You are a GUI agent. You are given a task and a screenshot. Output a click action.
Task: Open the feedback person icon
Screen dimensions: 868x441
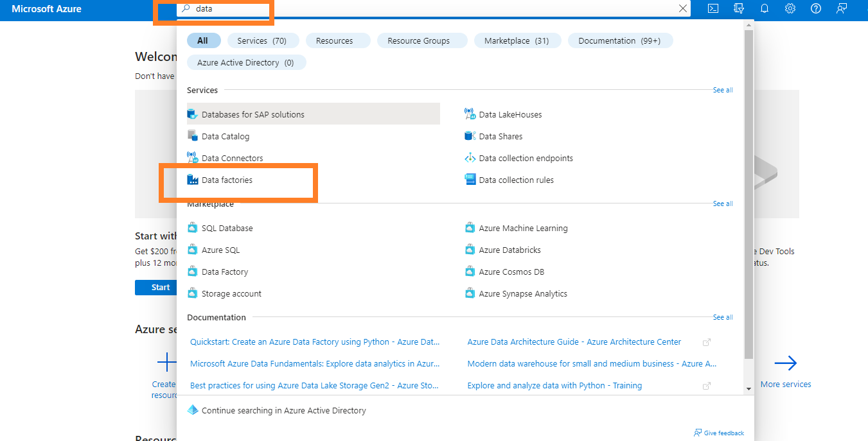(842, 9)
